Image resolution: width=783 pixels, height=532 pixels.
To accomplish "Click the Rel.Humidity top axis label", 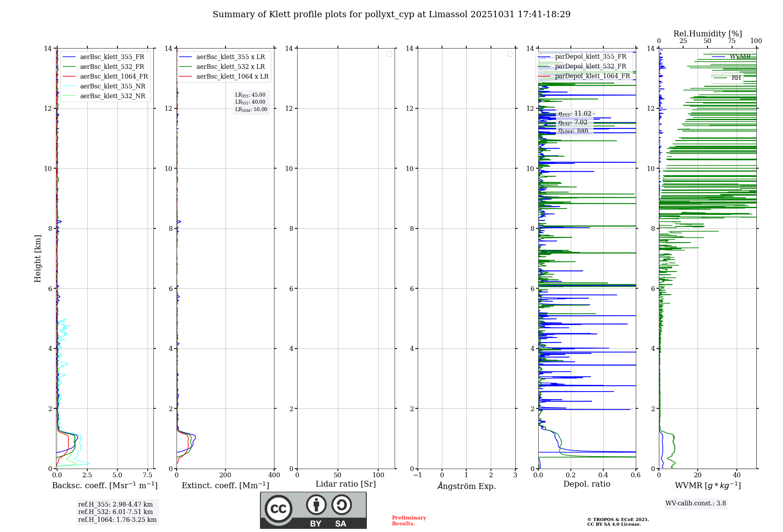I will 707,34.
